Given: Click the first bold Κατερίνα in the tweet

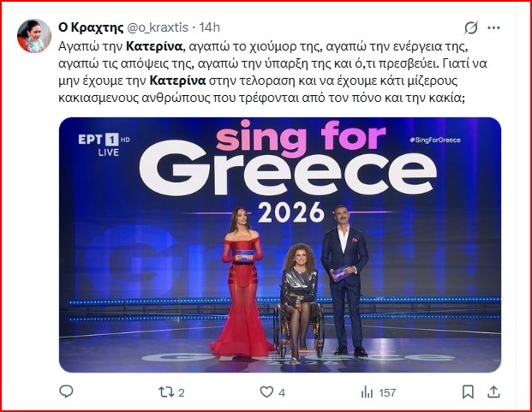Looking at the screenshot, I should pyautogui.click(x=154, y=45).
